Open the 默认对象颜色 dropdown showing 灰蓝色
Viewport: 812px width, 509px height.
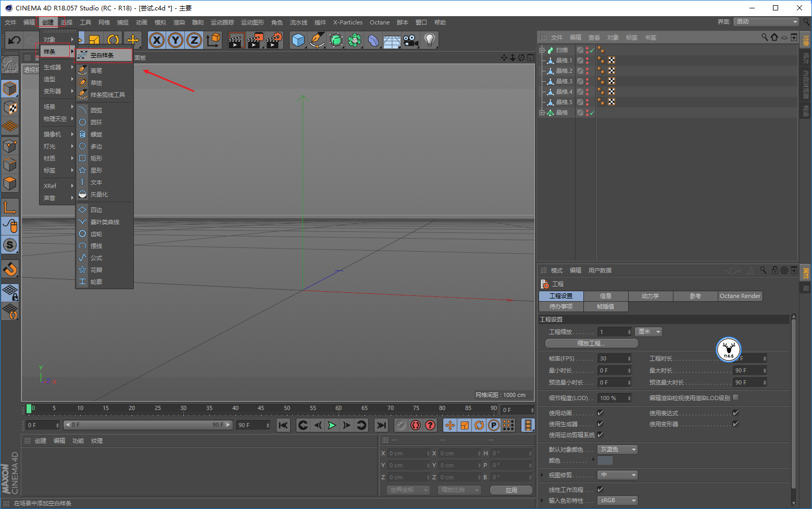point(618,450)
